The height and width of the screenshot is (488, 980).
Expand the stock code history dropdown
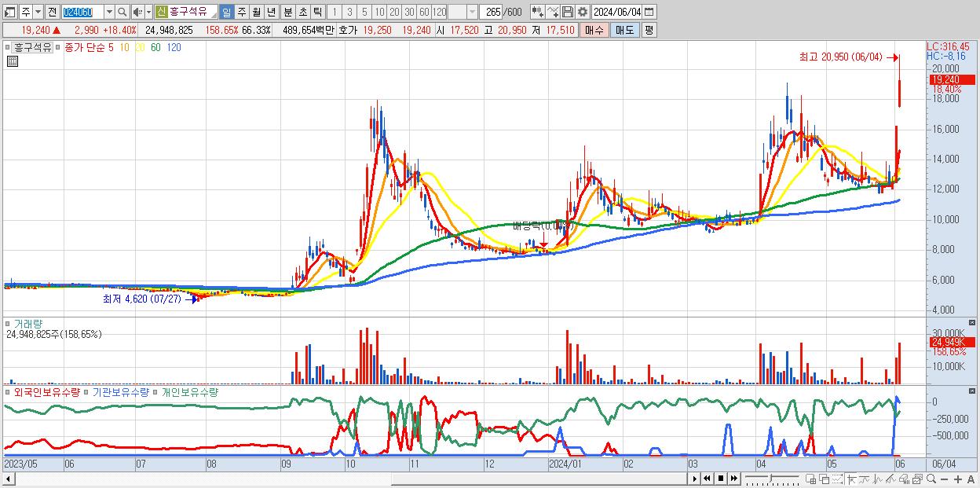click(x=109, y=12)
